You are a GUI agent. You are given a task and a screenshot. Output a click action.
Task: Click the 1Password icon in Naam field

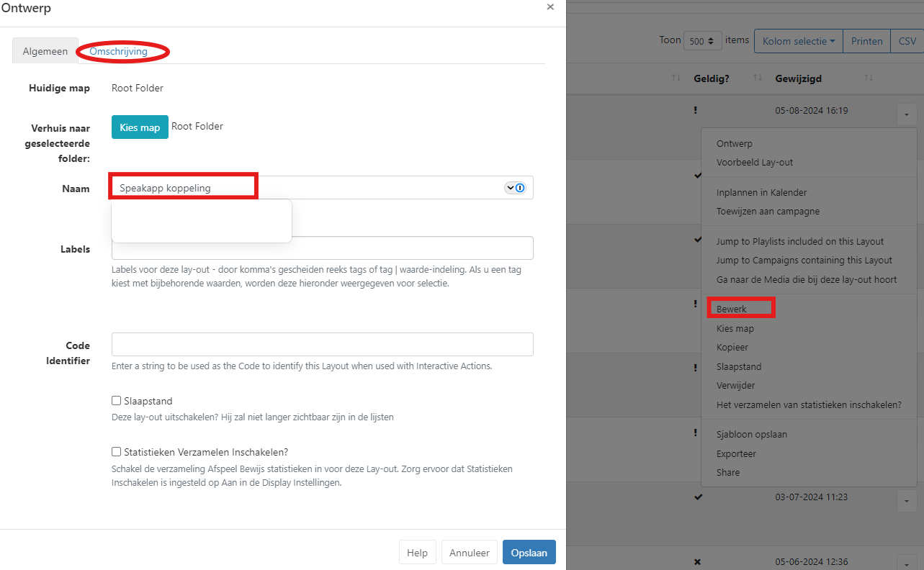520,188
